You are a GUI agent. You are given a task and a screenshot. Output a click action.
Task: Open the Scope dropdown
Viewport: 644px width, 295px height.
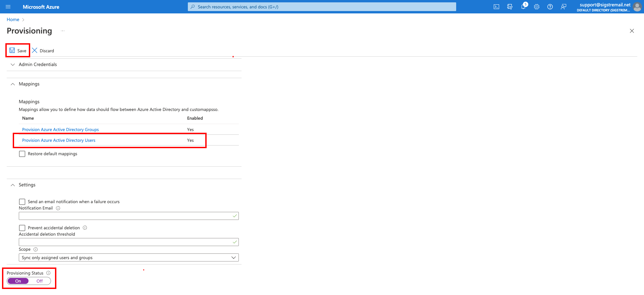tap(129, 257)
